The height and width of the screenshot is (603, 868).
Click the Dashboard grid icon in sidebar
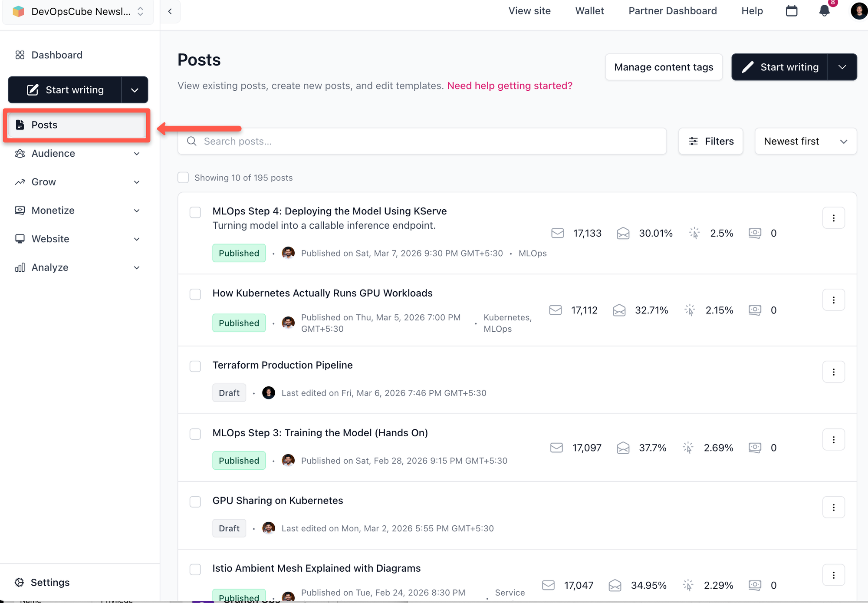click(20, 55)
